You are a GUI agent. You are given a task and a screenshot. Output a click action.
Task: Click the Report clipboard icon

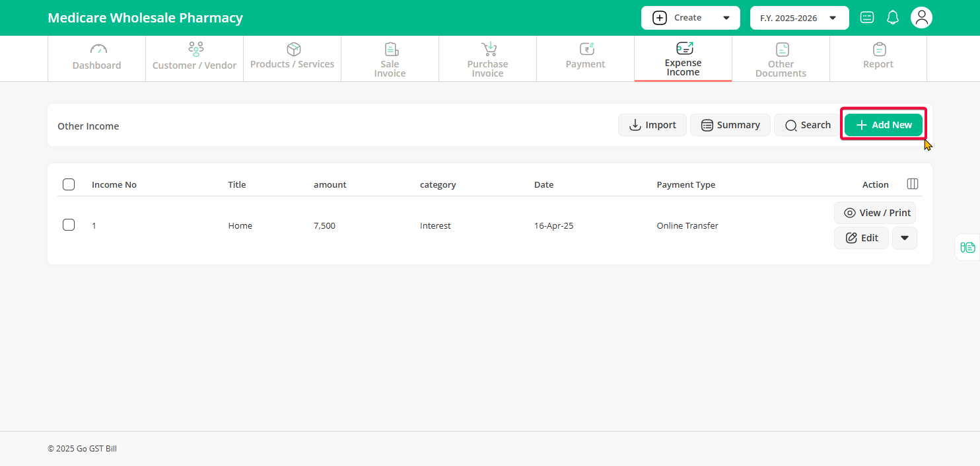click(x=879, y=49)
